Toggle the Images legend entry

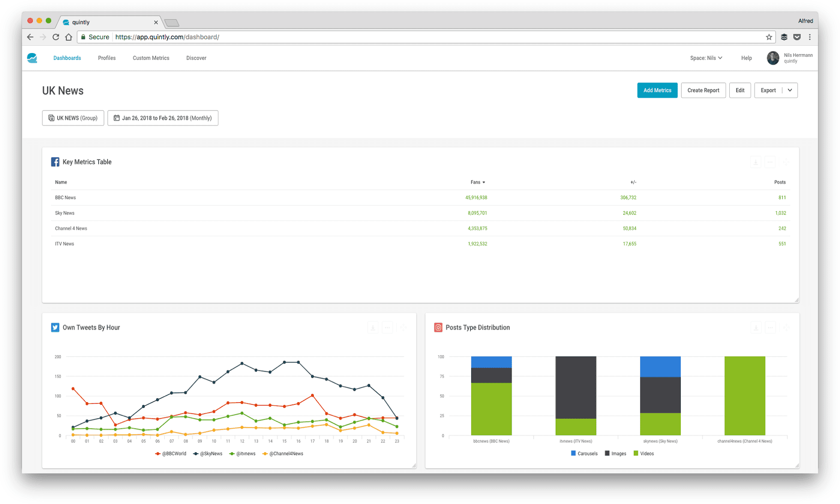(x=616, y=454)
